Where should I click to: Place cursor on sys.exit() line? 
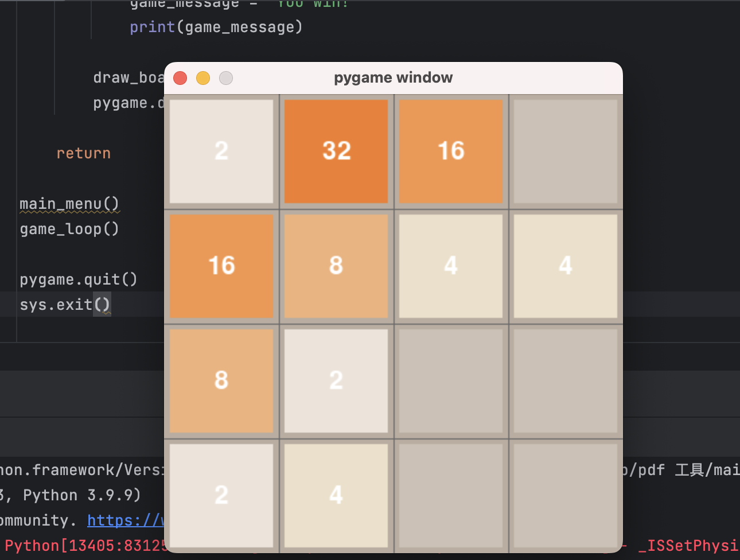click(x=65, y=305)
